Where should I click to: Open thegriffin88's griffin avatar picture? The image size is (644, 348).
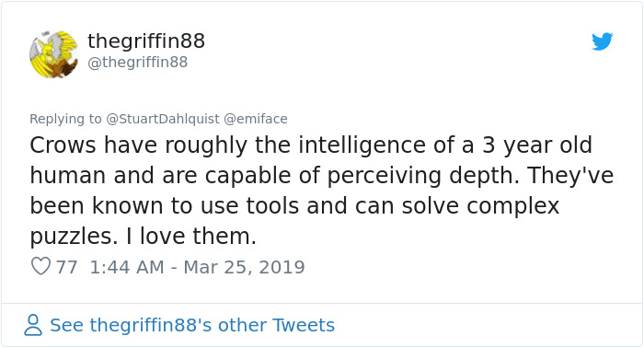click(53, 54)
